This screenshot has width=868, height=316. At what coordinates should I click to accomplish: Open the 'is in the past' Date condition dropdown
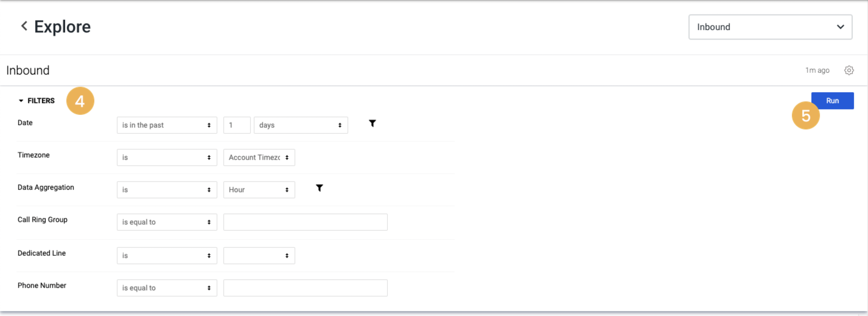pos(167,125)
